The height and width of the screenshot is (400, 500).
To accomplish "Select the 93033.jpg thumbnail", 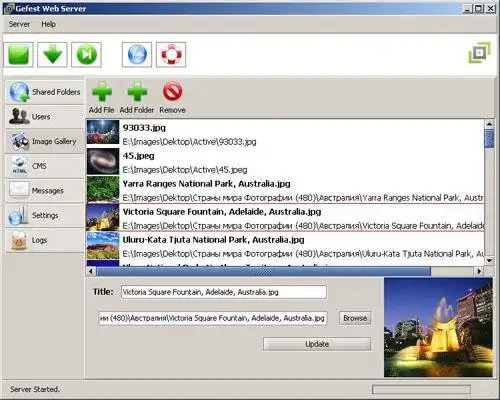I will (x=103, y=132).
